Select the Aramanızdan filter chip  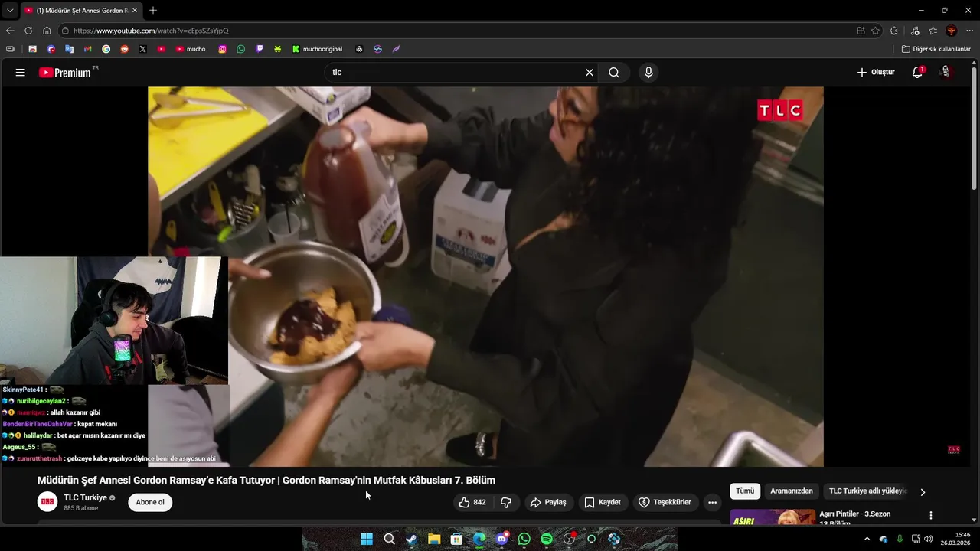tap(791, 491)
